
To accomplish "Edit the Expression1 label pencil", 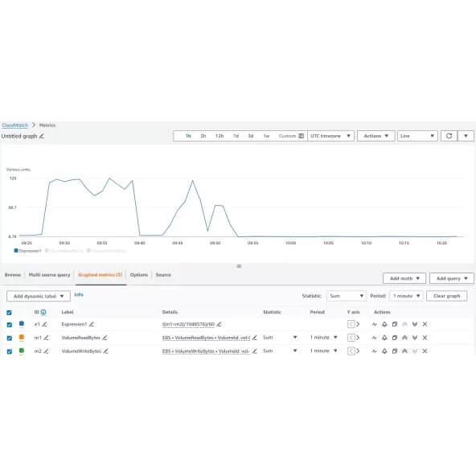I will point(92,324).
